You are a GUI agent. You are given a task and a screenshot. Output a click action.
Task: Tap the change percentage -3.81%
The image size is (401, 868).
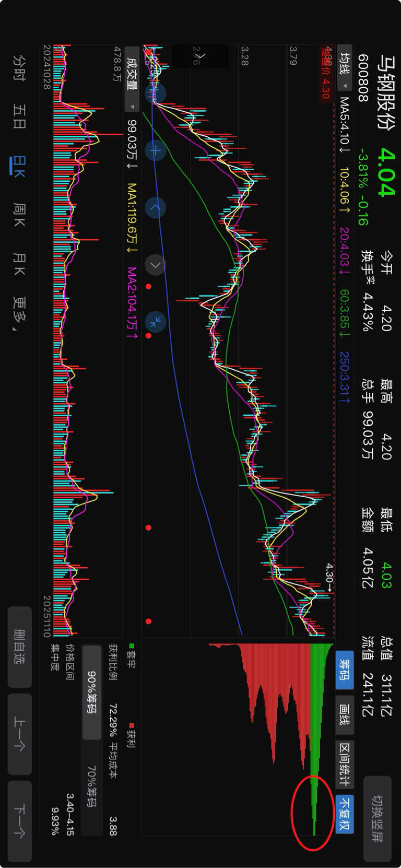click(x=363, y=169)
